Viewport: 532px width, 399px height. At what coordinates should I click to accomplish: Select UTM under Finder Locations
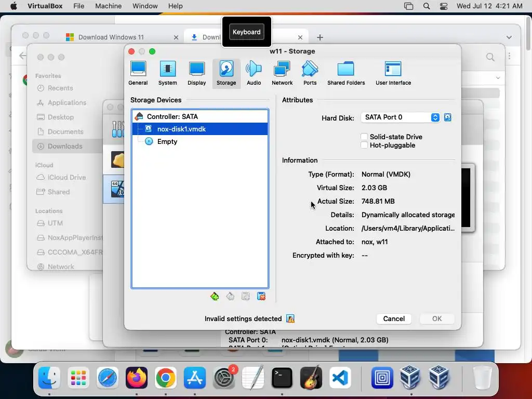(x=55, y=223)
